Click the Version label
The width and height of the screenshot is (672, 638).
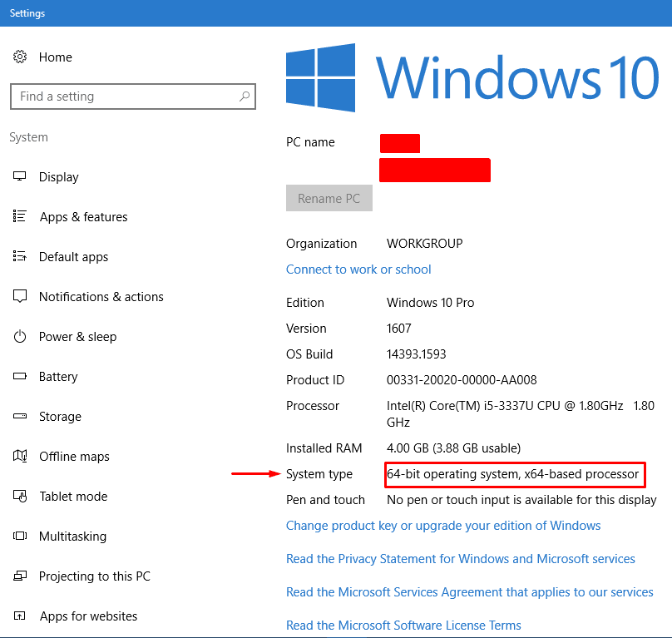tap(306, 329)
